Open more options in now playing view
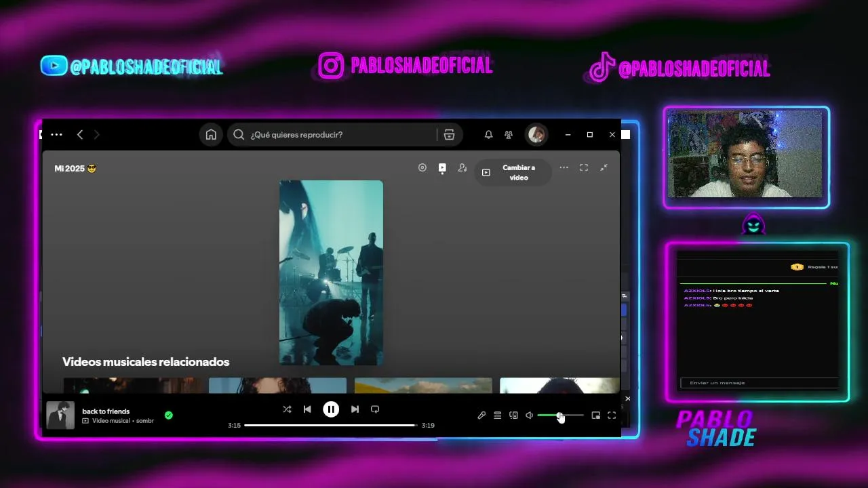868x488 pixels. point(564,167)
